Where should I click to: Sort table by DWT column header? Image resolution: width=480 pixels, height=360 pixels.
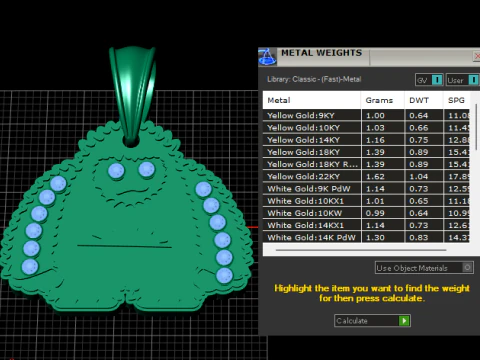point(424,100)
